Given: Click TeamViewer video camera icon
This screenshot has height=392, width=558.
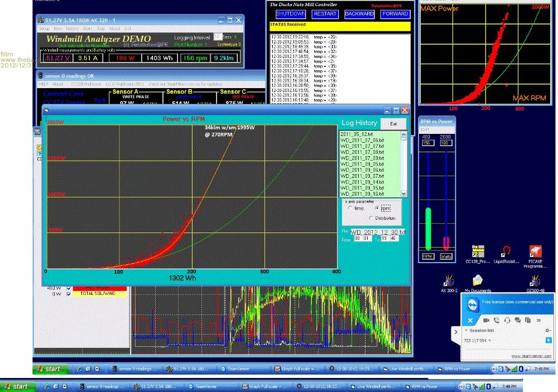Looking at the screenshot, I should coord(485,320).
